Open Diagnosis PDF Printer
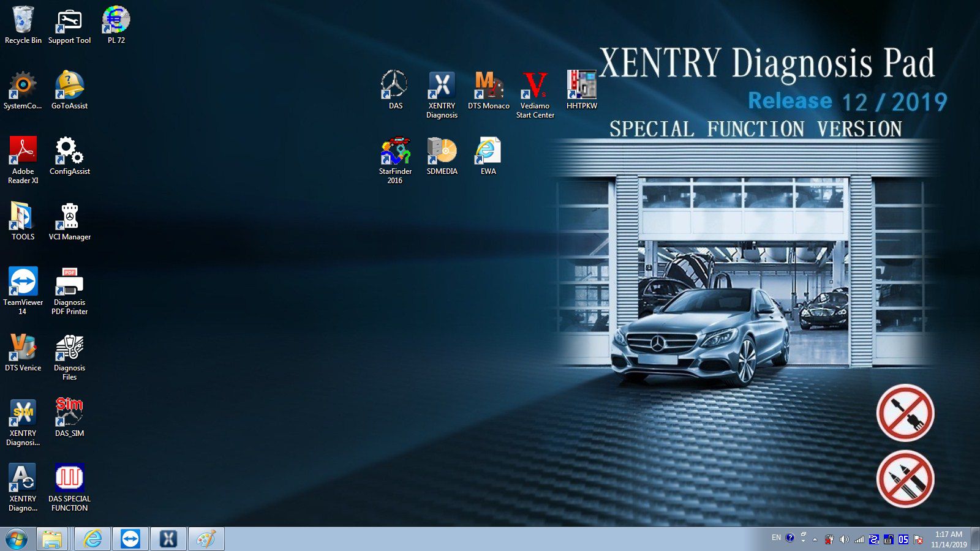 coord(69,291)
